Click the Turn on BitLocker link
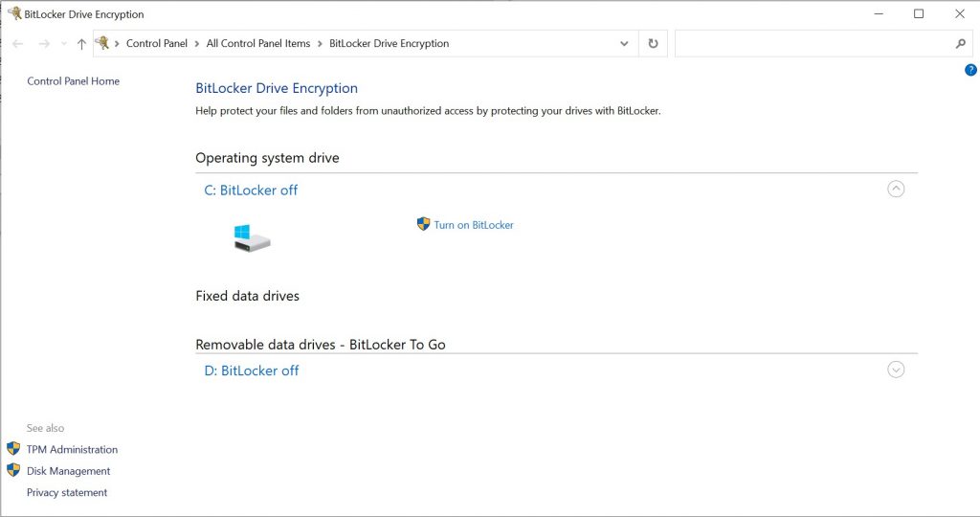Image resolution: width=980 pixels, height=517 pixels. [474, 225]
